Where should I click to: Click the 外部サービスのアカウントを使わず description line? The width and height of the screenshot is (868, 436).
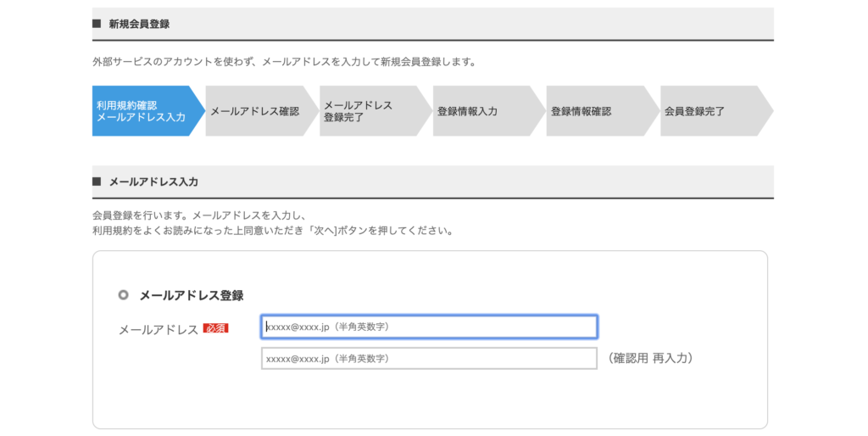[285, 62]
